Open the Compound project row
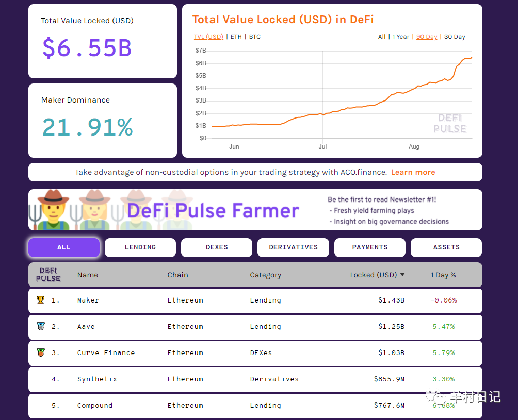This screenshot has height=420, width=518. 255,406
